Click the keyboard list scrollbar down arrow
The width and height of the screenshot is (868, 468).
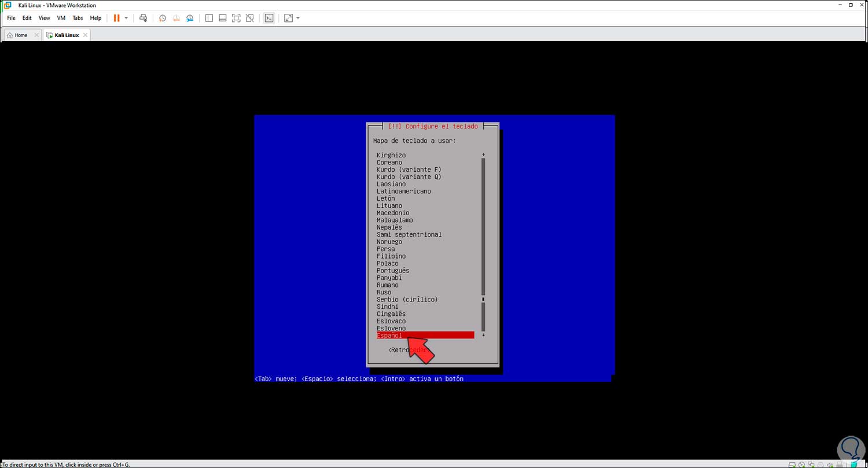483,336
